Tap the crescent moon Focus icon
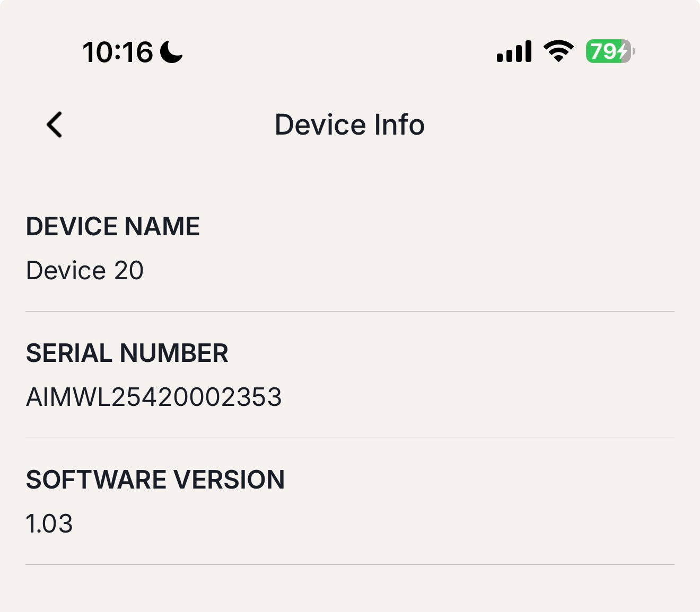This screenshot has height=612, width=700. coord(171,52)
